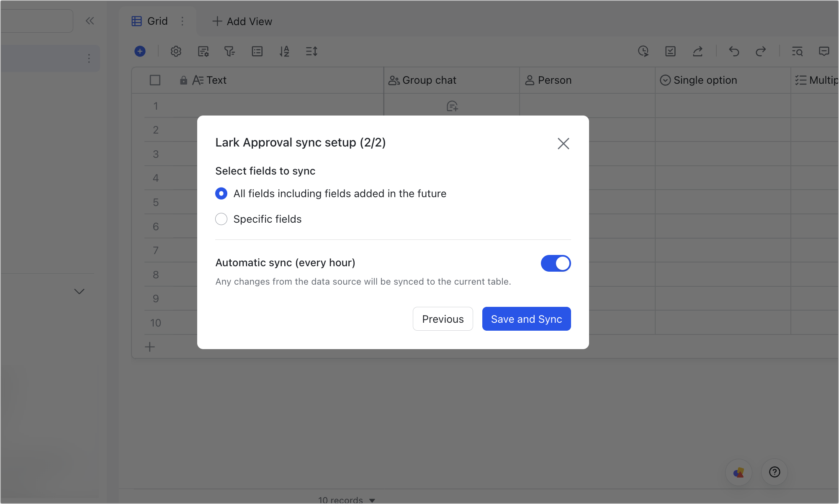
Task: Click Add View to create a new view
Action: [242, 21]
